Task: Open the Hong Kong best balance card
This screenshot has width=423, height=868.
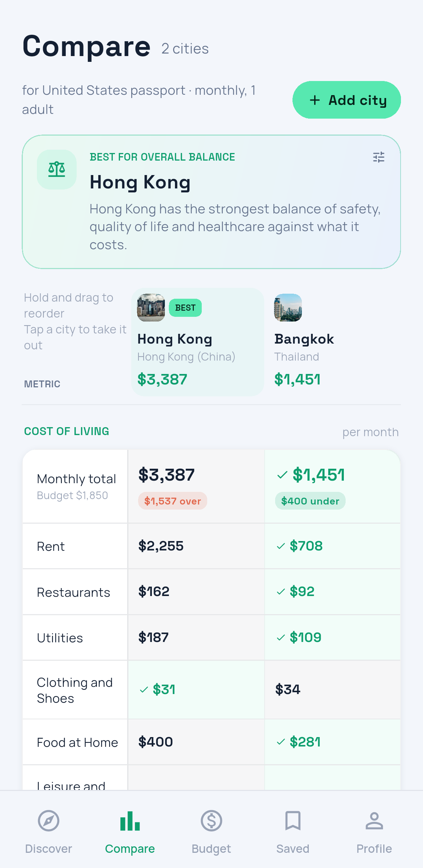Action: coord(211,202)
